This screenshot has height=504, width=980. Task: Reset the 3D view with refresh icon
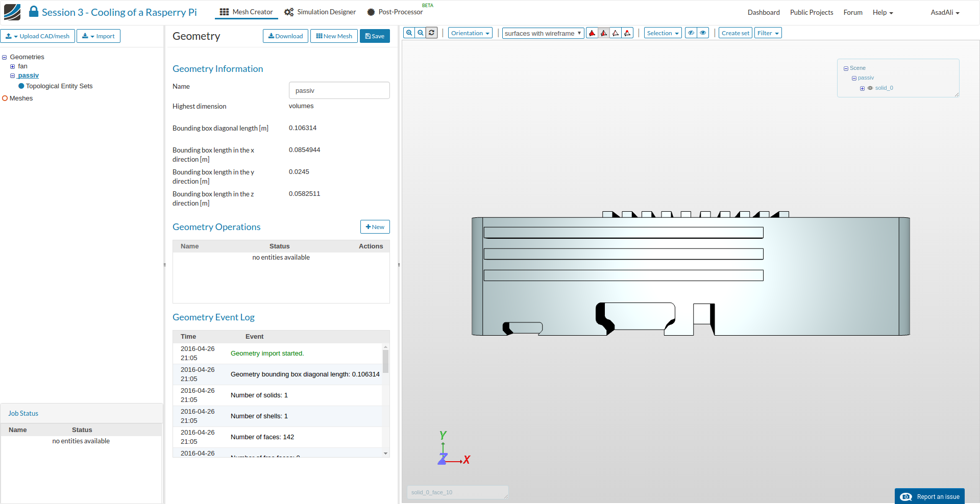[x=432, y=33]
